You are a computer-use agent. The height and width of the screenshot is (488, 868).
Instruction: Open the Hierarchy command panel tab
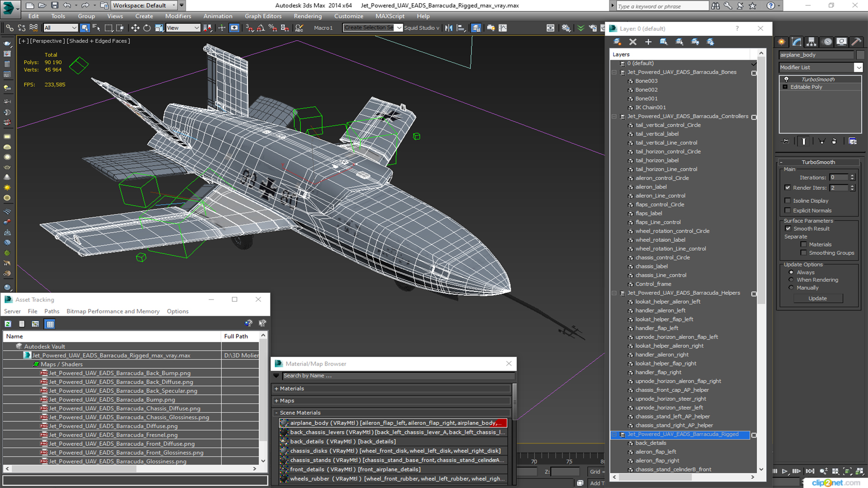click(x=811, y=42)
